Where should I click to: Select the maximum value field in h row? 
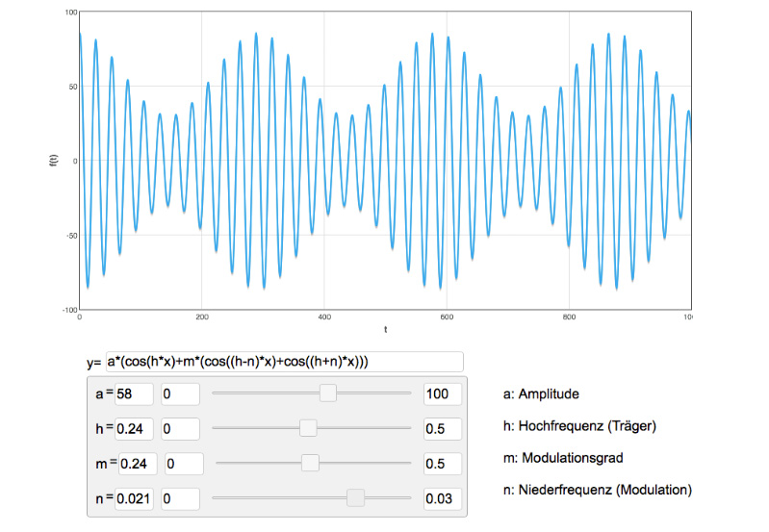tap(442, 428)
